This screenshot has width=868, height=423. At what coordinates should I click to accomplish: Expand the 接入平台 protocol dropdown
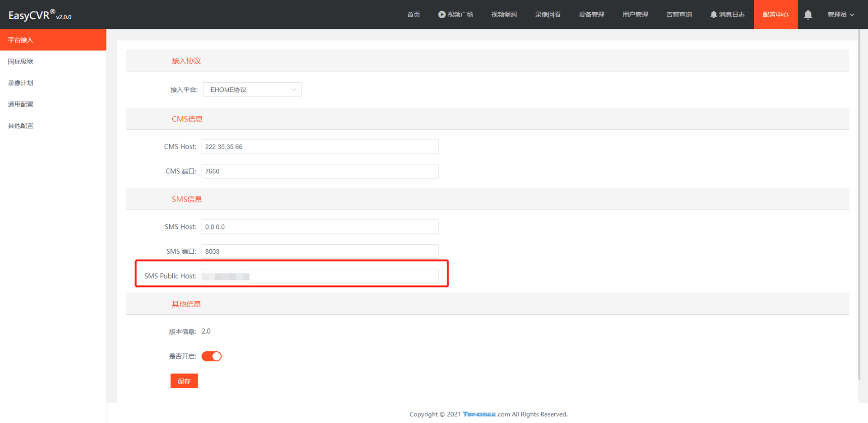252,90
